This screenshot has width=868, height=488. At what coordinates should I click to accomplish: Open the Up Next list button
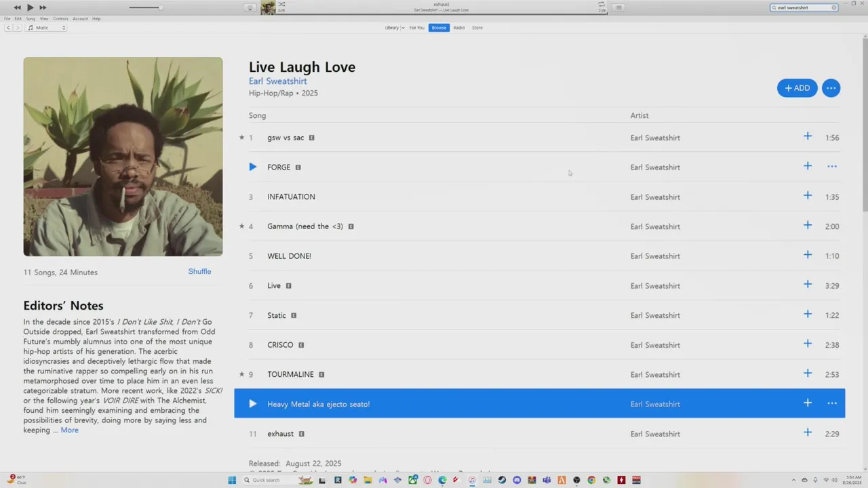tap(618, 7)
